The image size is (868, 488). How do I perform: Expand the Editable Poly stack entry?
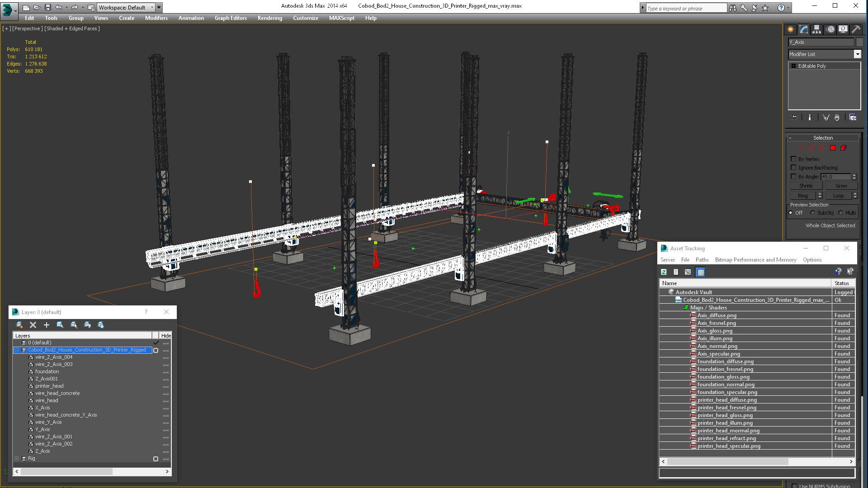pyautogui.click(x=793, y=66)
